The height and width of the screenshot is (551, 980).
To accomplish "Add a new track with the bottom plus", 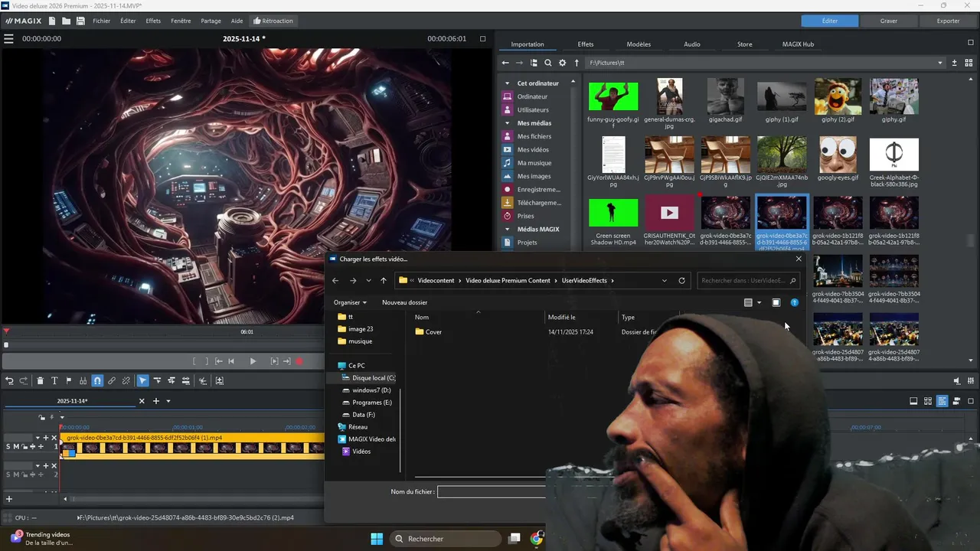I will [x=9, y=499].
